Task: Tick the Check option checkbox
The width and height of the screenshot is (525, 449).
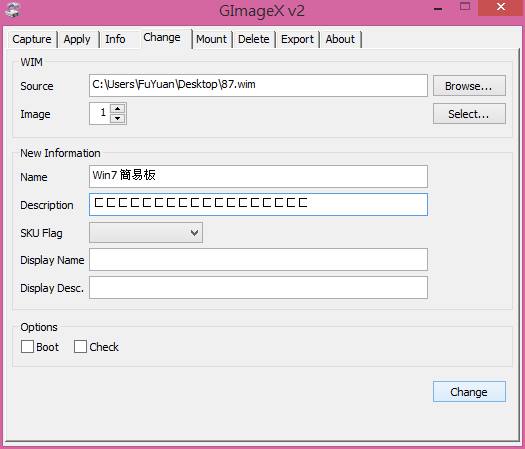Action: pos(80,347)
